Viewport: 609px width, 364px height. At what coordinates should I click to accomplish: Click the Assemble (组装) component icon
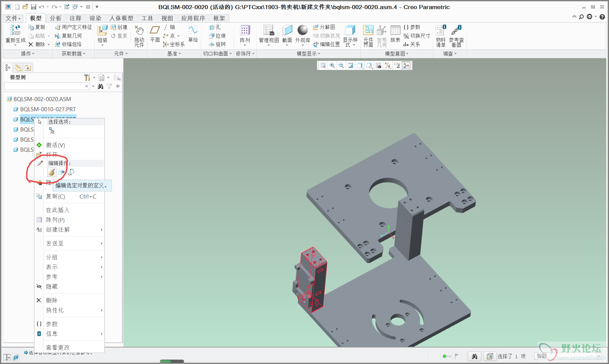point(102,30)
